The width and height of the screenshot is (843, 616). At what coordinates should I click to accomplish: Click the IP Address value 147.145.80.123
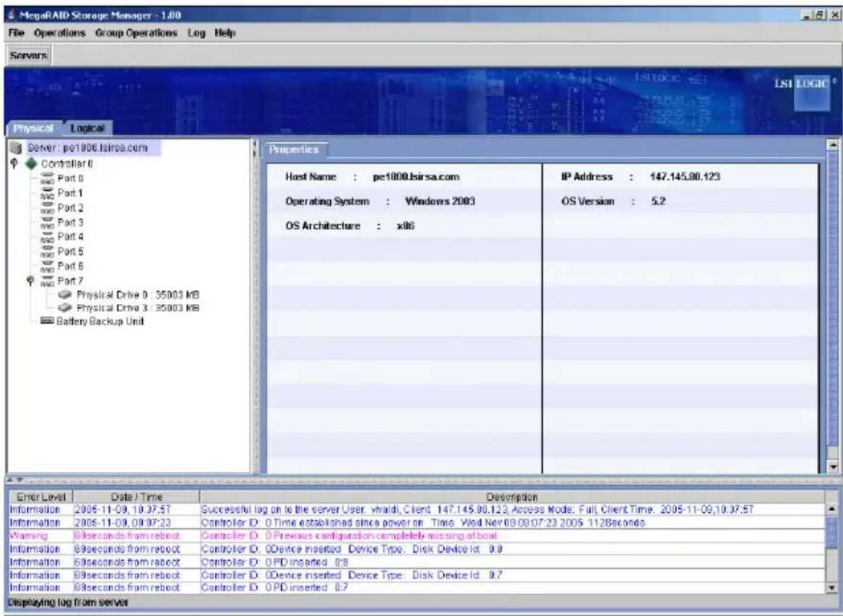[685, 177]
